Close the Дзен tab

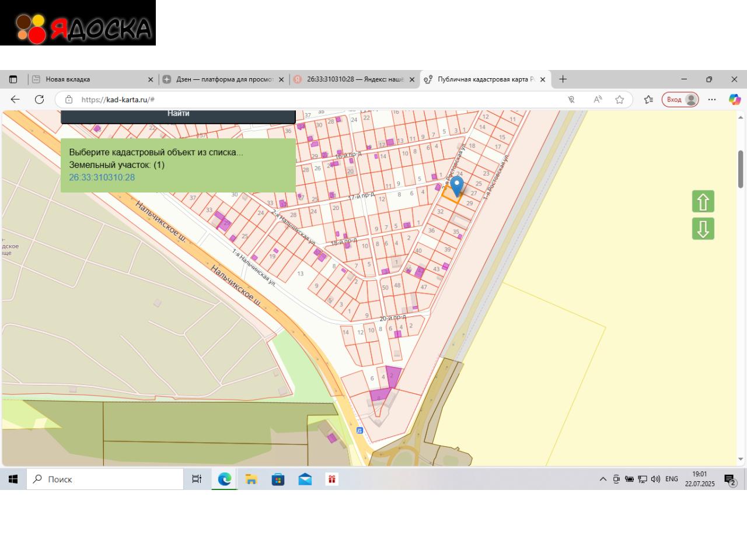(x=281, y=79)
